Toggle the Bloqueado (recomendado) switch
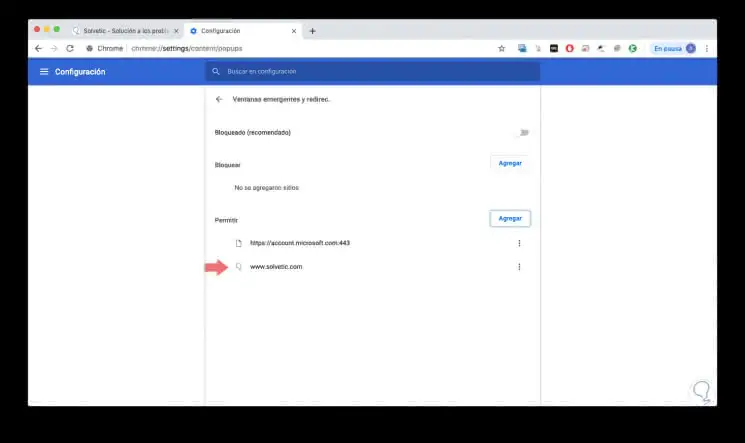 522,132
